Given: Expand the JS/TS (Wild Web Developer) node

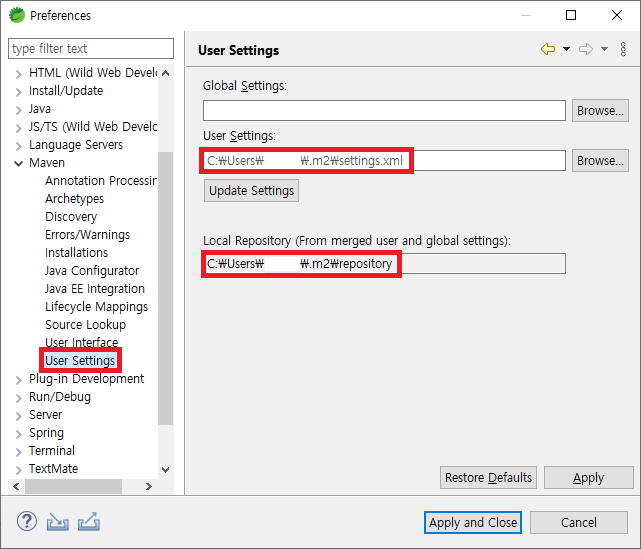Looking at the screenshot, I should [x=18, y=128].
